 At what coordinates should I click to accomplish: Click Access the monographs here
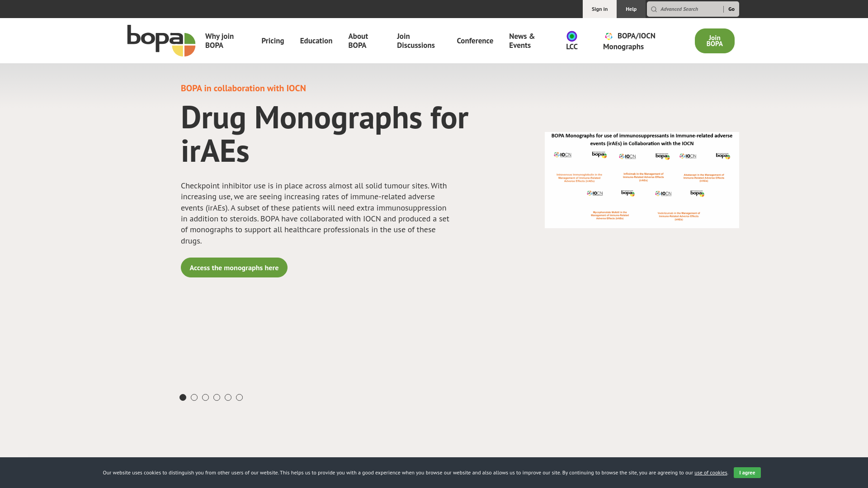coord(234,267)
